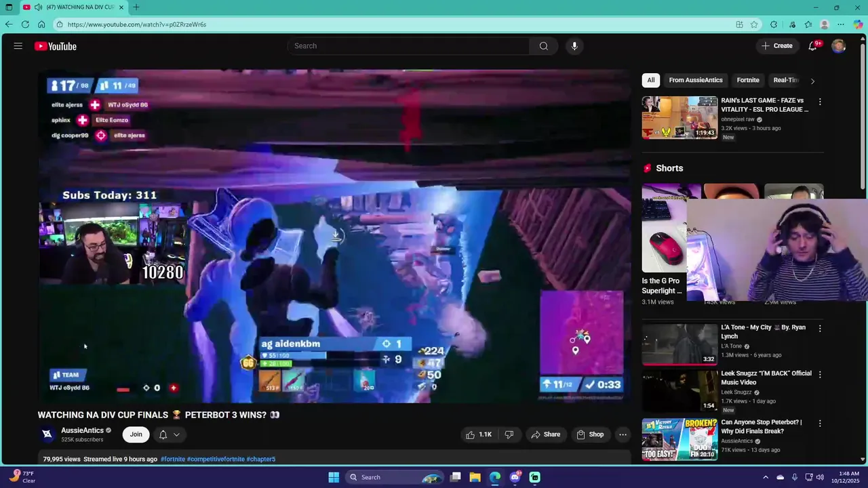The height and width of the screenshot is (488, 868).
Task: Click the Share button
Action: coord(546,434)
